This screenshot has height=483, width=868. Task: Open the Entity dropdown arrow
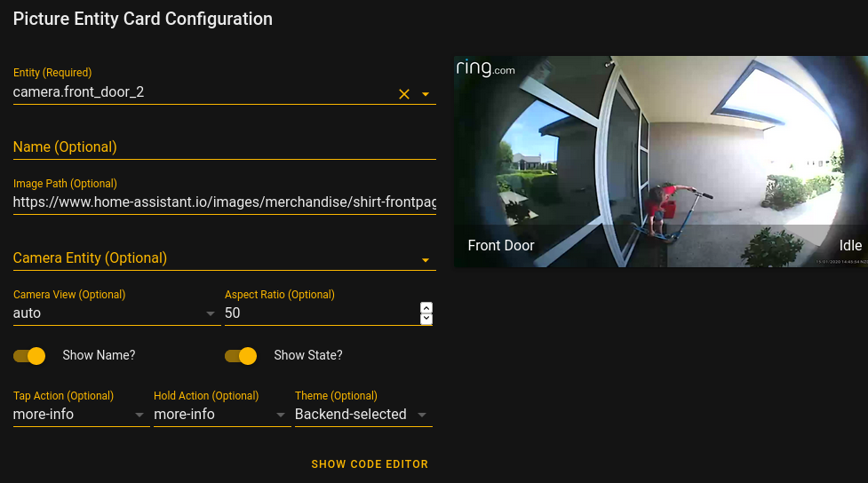tap(426, 94)
